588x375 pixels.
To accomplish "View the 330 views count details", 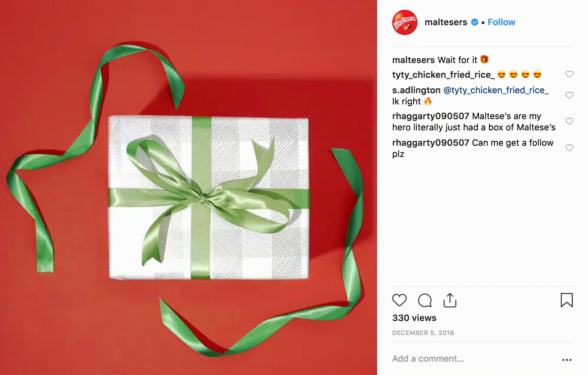I will pyautogui.click(x=414, y=318).
